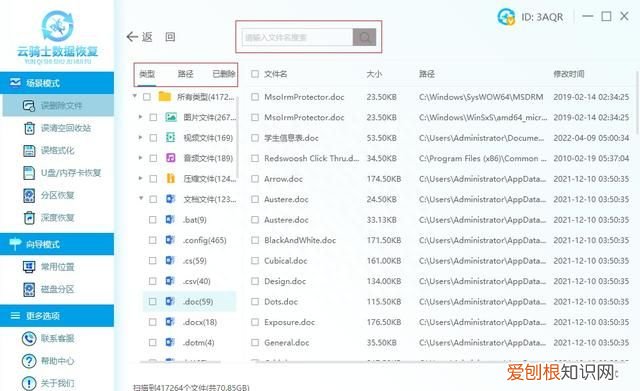
Task: Open the 误清空回收站 recycle bin icon
Action: tap(29, 128)
